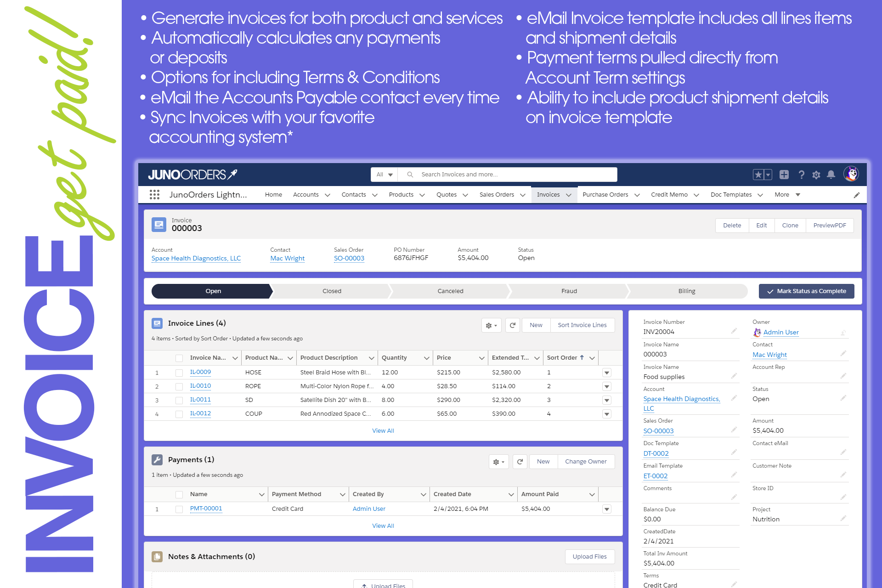Click the favorites star icon

pos(758,175)
